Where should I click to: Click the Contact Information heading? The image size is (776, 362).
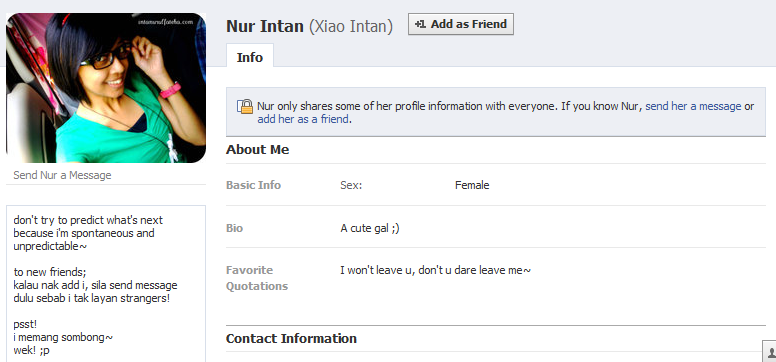tap(291, 339)
